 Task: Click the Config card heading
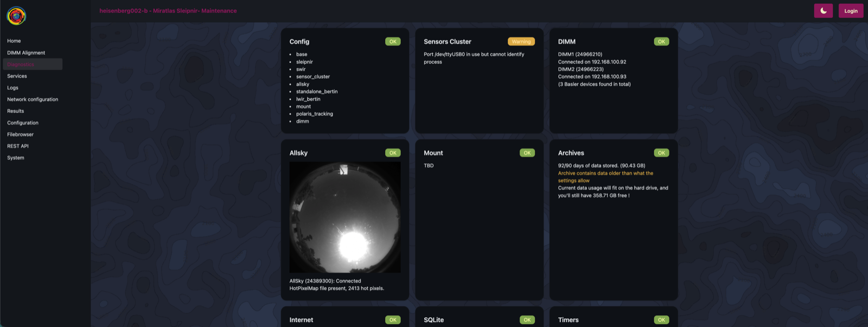tap(299, 42)
